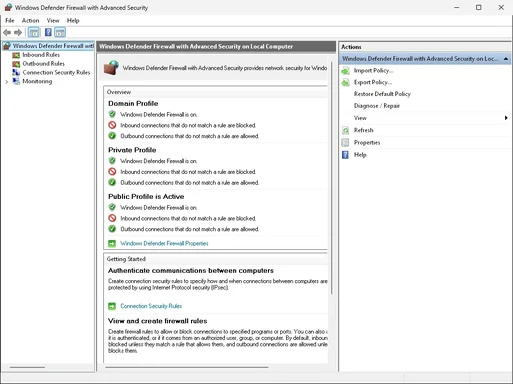This screenshot has height=384, width=513.
Task: Open Properties from Actions pane
Action: click(x=367, y=143)
